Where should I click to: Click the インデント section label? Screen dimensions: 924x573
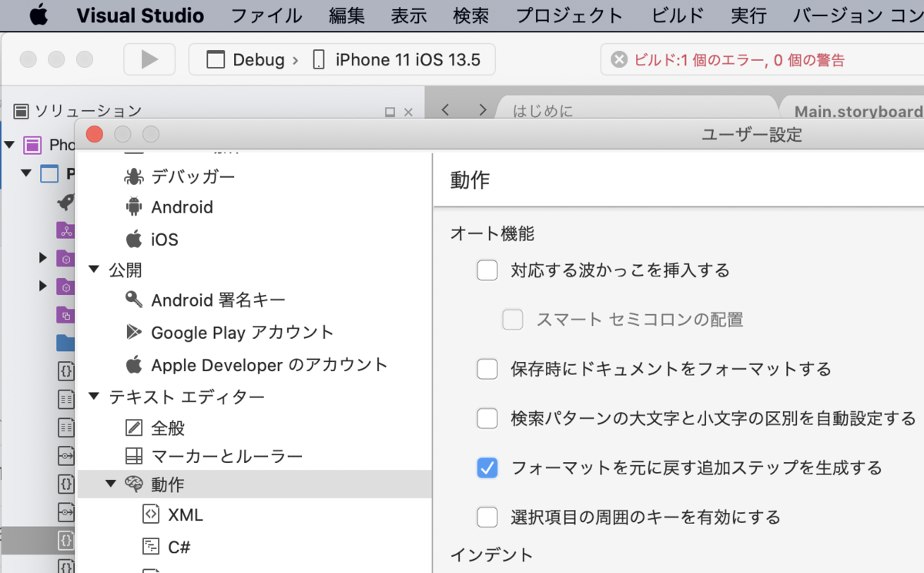click(x=491, y=555)
